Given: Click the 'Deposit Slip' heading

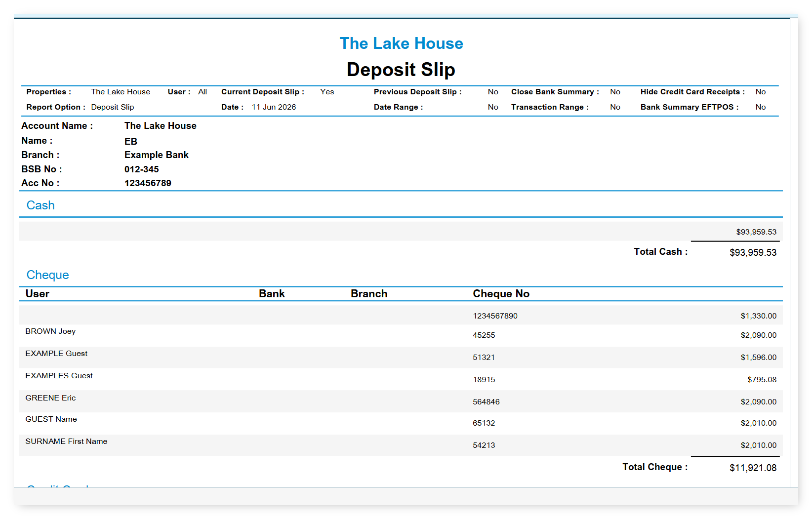Looking at the screenshot, I should click(x=401, y=70).
